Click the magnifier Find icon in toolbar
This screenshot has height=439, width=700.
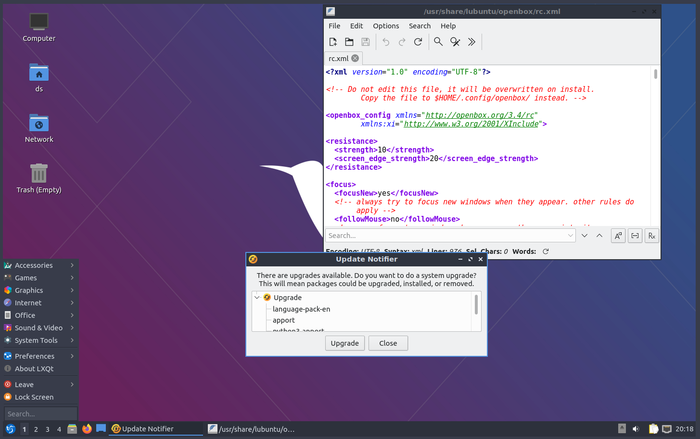pos(438,42)
